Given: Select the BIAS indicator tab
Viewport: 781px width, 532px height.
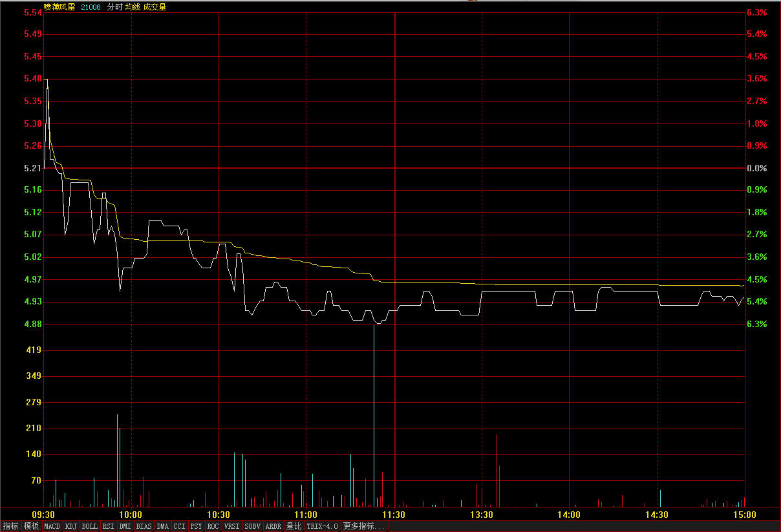Looking at the screenshot, I should point(144,526).
